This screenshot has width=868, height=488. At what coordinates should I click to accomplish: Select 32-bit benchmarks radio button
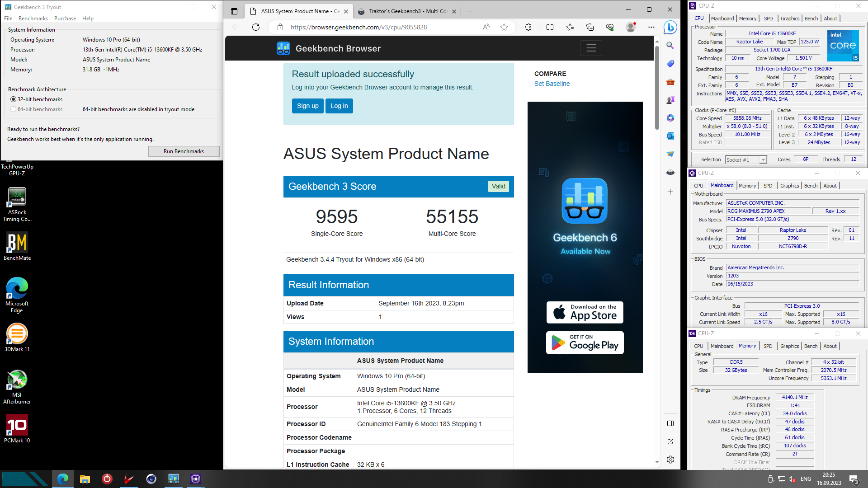tap(13, 99)
